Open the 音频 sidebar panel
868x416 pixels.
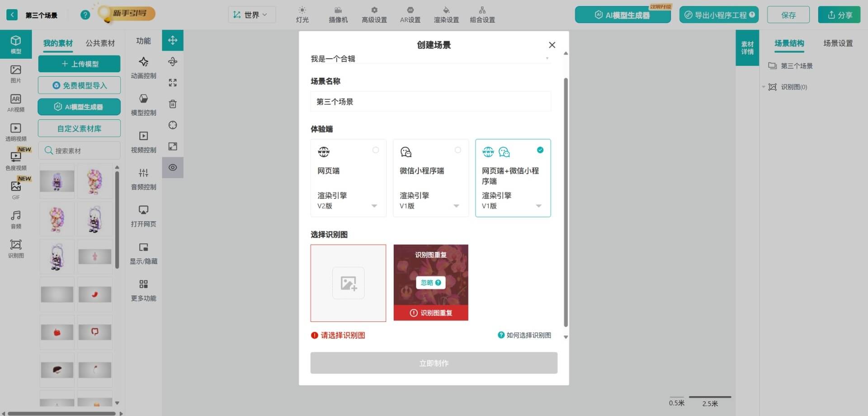(x=16, y=220)
